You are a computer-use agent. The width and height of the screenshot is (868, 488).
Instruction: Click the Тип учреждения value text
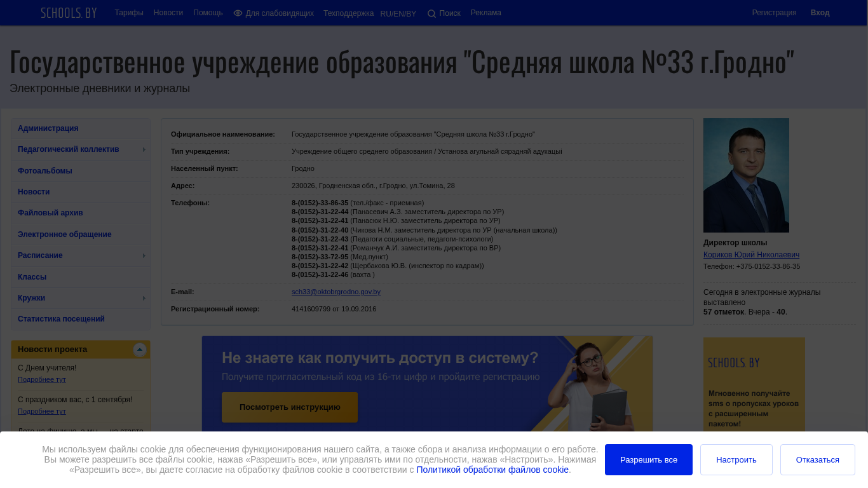(x=427, y=151)
